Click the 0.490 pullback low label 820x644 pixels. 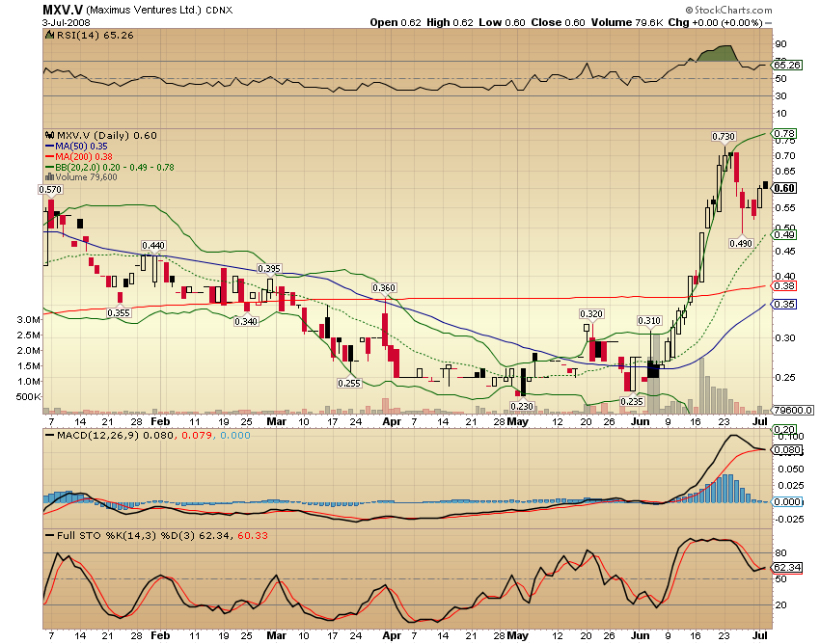(739, 245)
